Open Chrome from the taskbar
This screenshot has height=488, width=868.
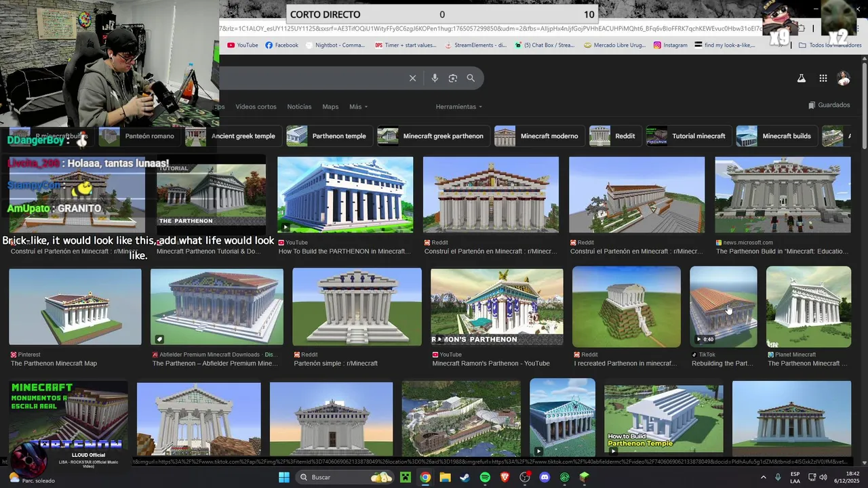coord(425,477)
